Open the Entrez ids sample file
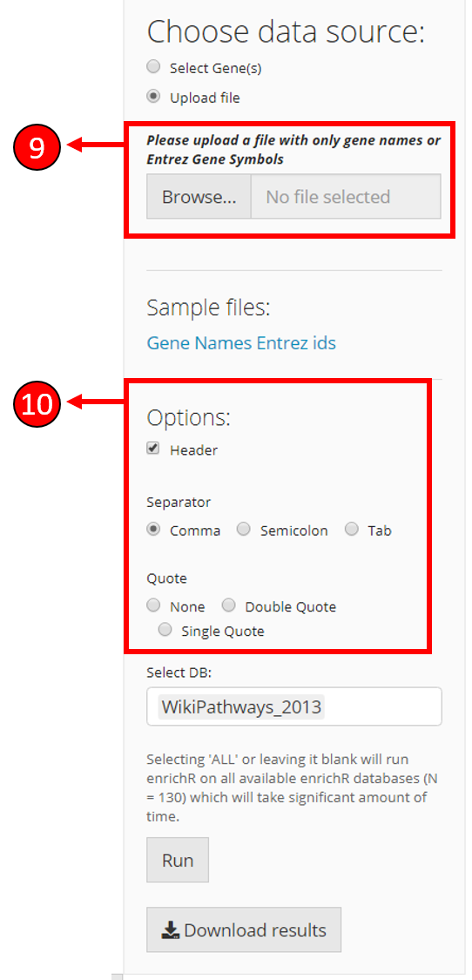Screen dimensions: 472x980 click(288, 342)
